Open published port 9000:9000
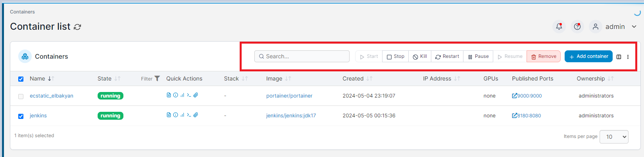This screenshot has width=644, height=157. tap(527, 96)
